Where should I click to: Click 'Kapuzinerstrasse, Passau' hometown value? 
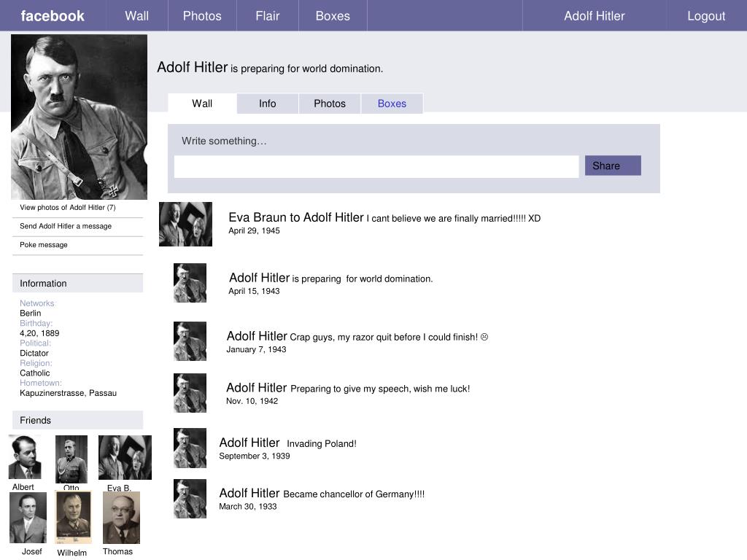(68, 393)
